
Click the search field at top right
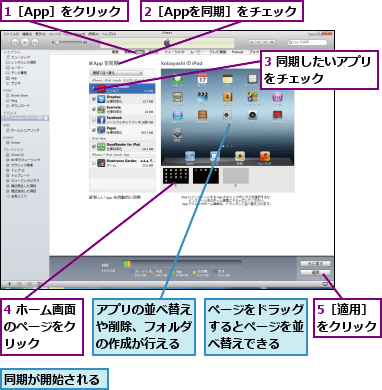point(307,42)
